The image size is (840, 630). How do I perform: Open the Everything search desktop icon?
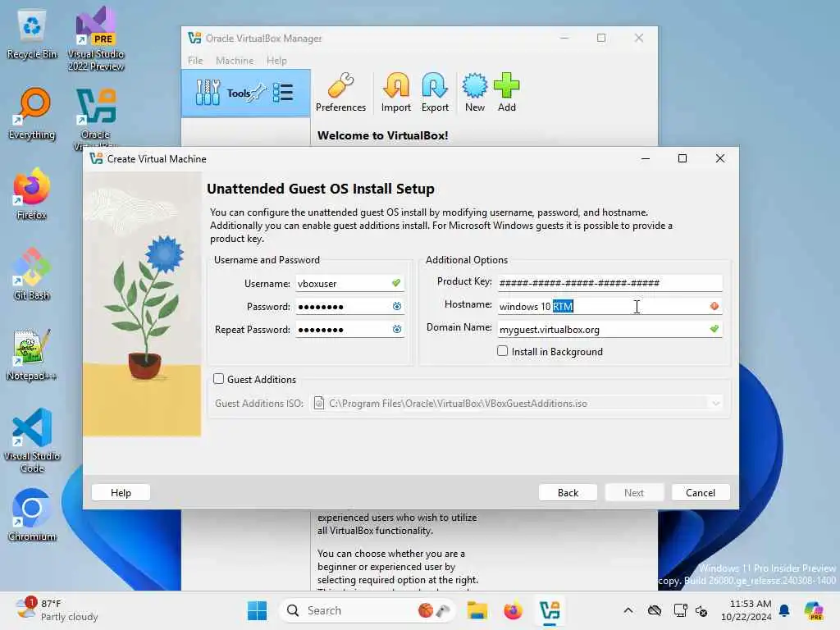(x=32, y=114)
